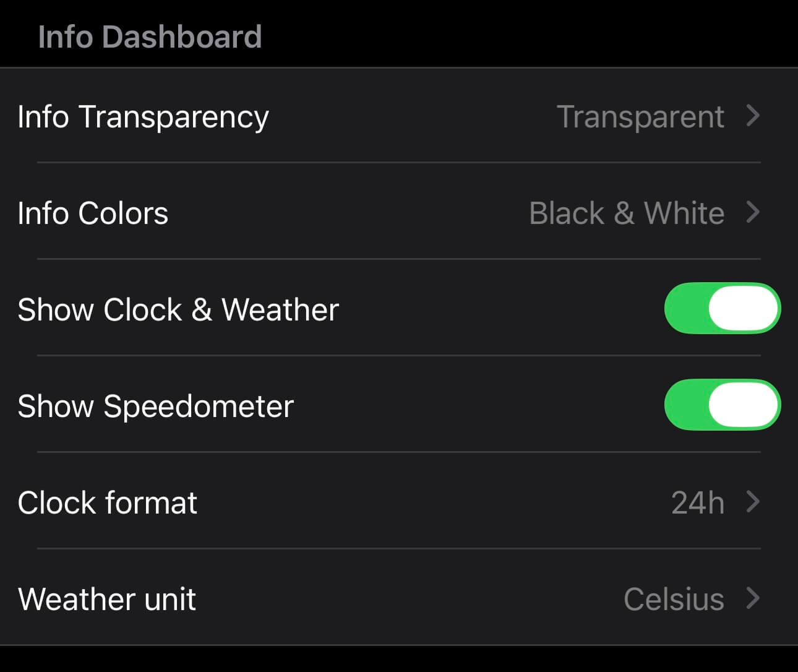The width and height of the screenshot is (798, 672).
Task: Click the Show Speedometer label text
Action: pos(155,407)
